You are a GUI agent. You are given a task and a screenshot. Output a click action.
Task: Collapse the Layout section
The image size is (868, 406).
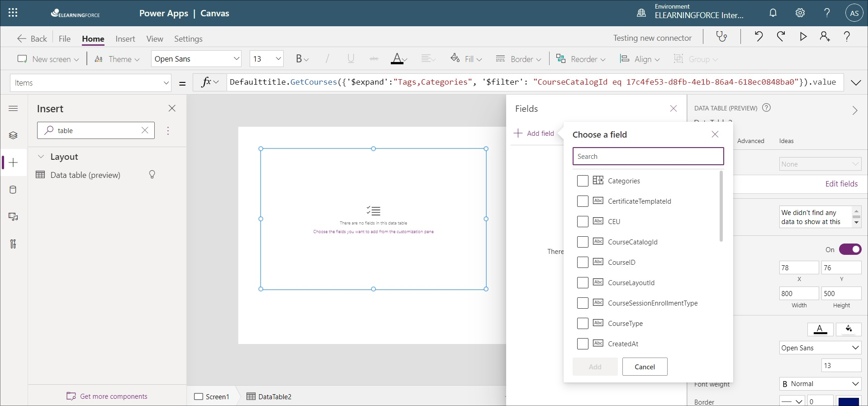[41, 157]
